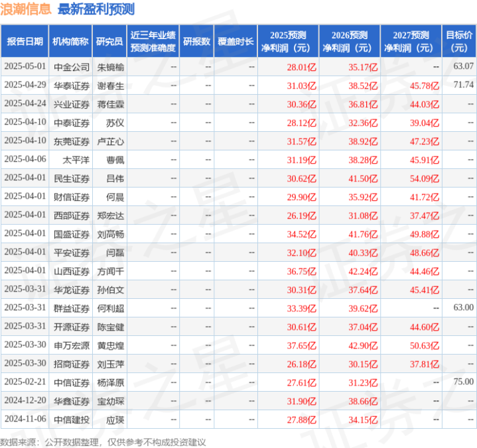Click the 2026预测净利润 column header
The image size is (477, 448).
click(350, 41)
